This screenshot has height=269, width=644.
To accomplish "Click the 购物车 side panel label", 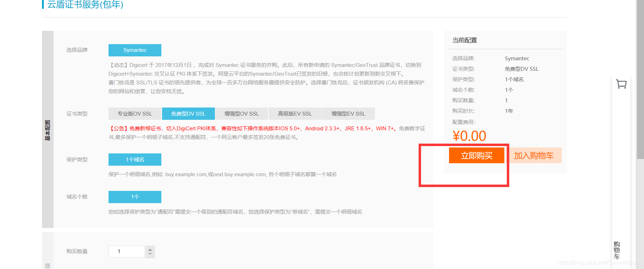I will (x=617, y=250).
